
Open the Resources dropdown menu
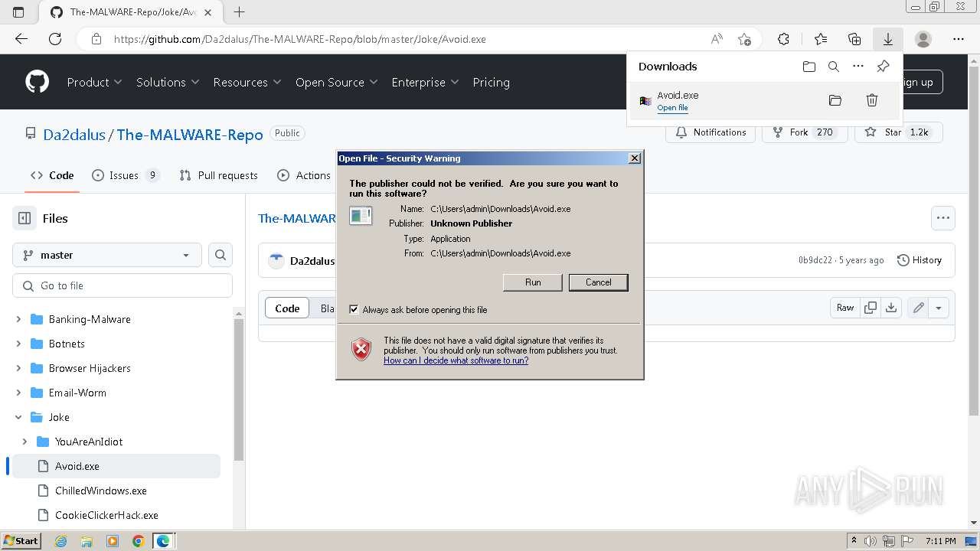(247, 82)
